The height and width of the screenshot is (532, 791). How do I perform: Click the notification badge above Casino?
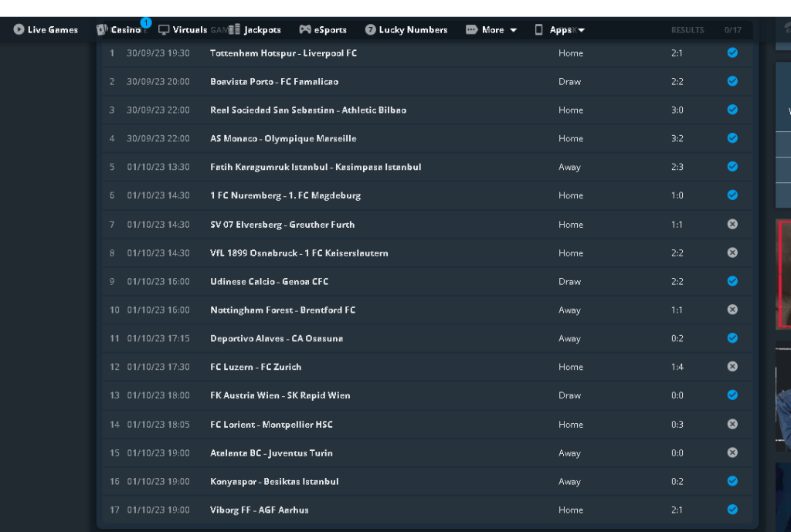click(146, 24)
